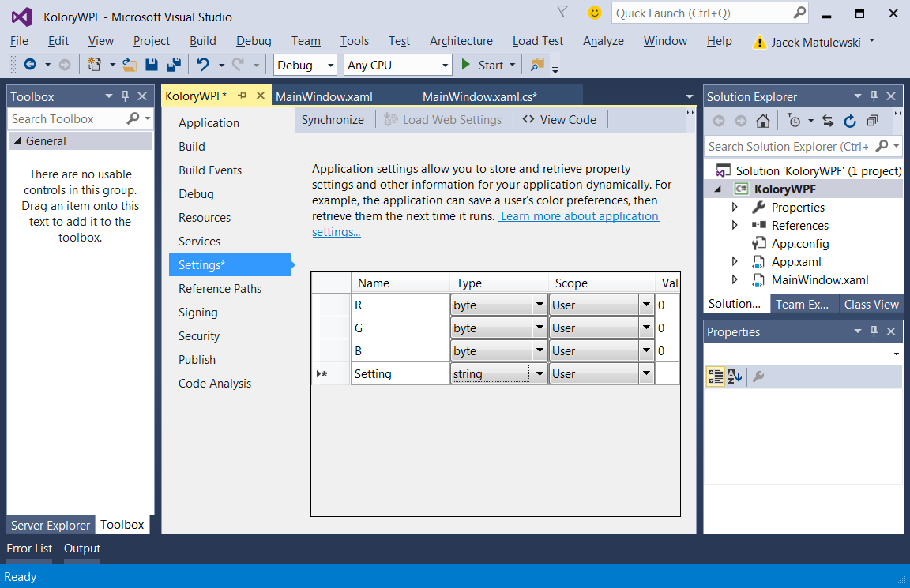
Task: Collapse the General group in Toolbox
Action: 17,141
